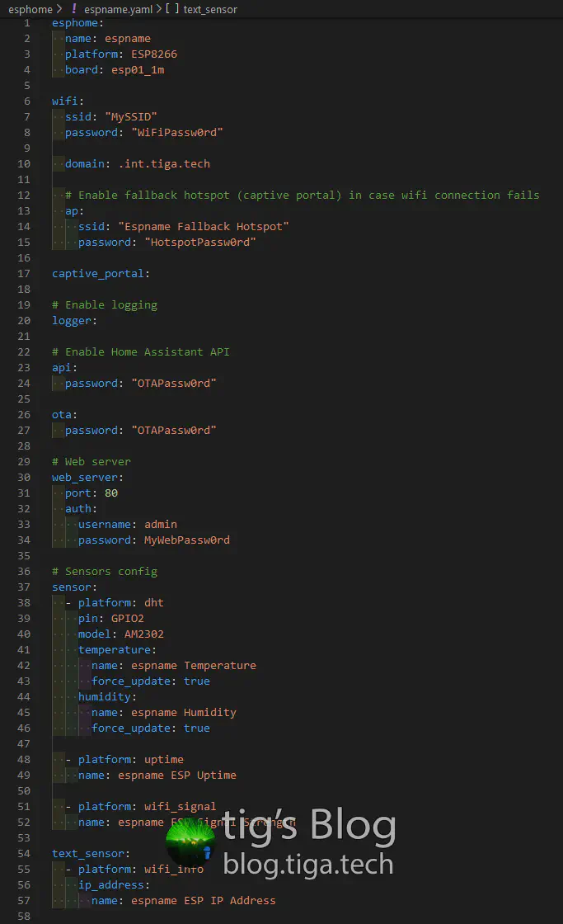The height and width of the screenshot is (924, 563).
Task: Click the '.int.tiga.tech' domain value
Action: [x=164, y=164]
